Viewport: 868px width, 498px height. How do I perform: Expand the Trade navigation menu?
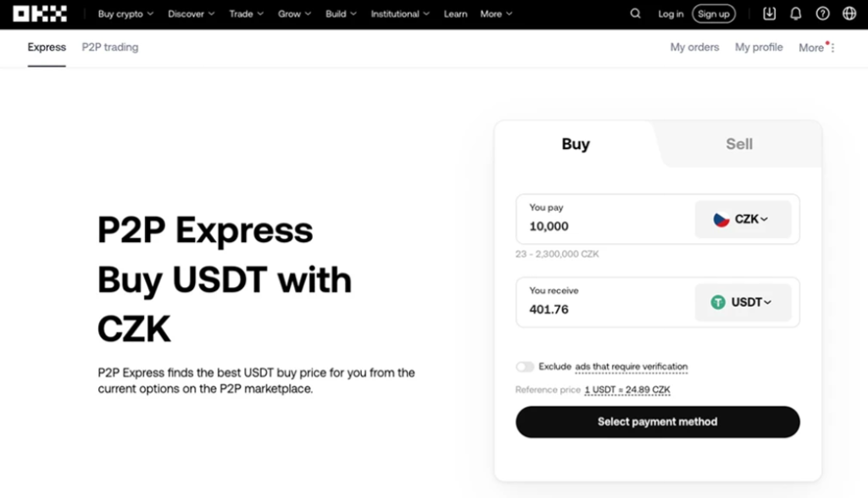coord(247,14)
